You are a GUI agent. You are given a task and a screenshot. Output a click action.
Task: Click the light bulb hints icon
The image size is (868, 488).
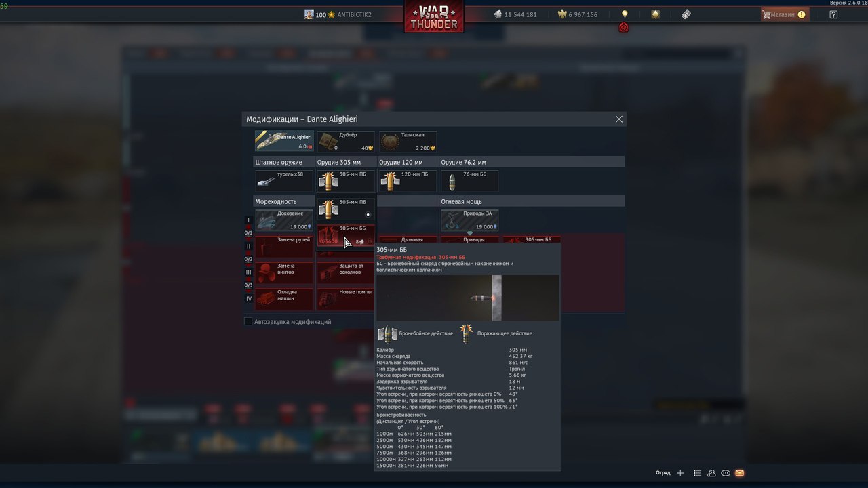pos(625,14)
